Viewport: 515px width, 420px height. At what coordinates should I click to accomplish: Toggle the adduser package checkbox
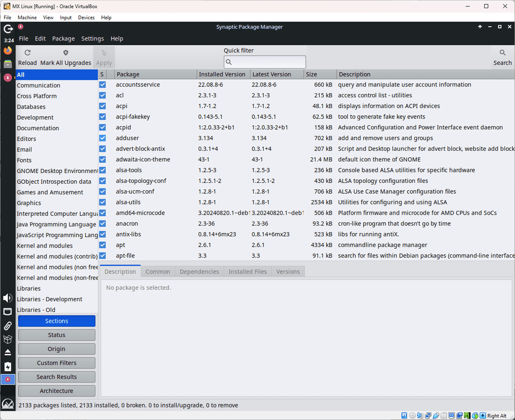[102, 138]
